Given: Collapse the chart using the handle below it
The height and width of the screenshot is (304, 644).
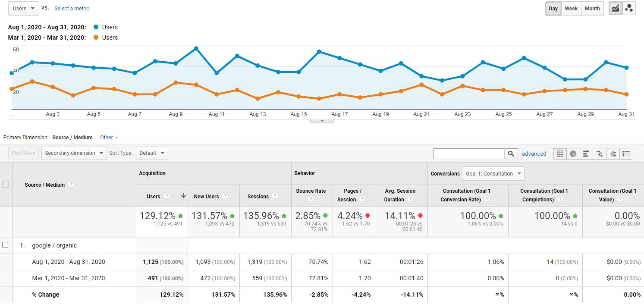Looking at the screenshot, I should (322, 121).
